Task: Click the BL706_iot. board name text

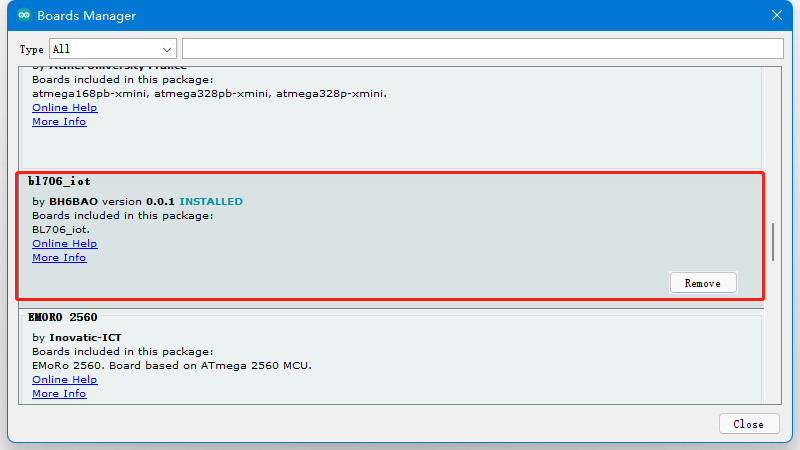Action: click(x=61, y=230)
